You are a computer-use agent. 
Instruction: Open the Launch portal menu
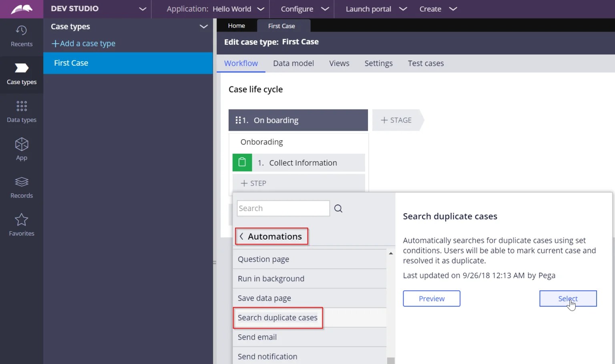click(x=376, y=9)
